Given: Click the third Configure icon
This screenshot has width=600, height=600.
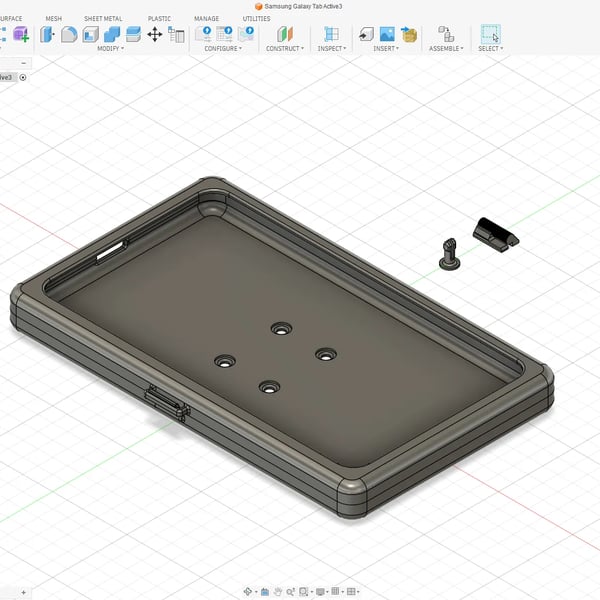Looking at the screenshot, I should (246, 34).
